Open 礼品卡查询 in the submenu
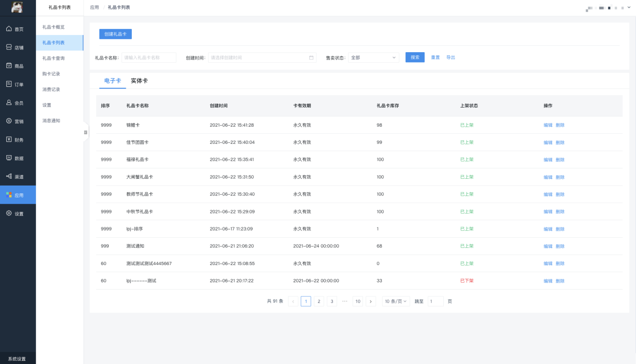This screenshot has width=636, height=364. 60,59
